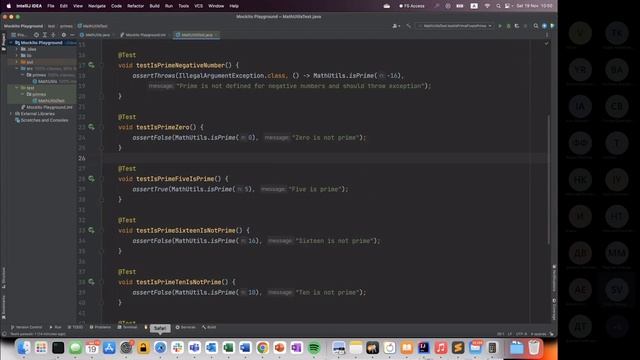Open macOS Spotlight search in menu bar

click(498, 6)
